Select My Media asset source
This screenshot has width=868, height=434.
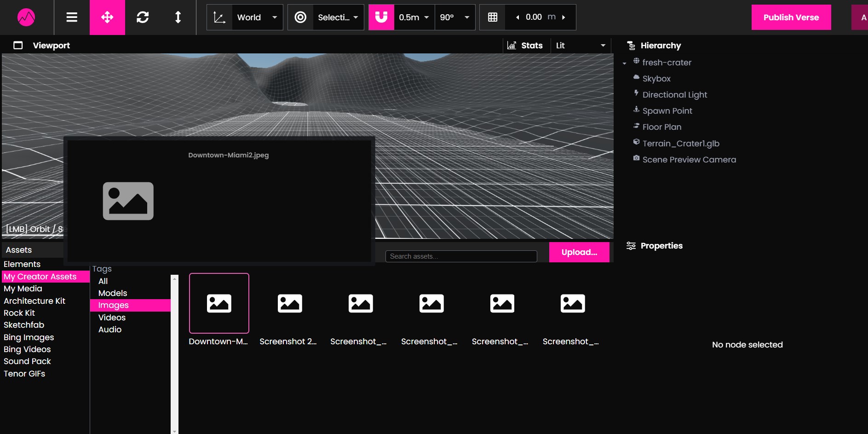[x=23, y=289]
